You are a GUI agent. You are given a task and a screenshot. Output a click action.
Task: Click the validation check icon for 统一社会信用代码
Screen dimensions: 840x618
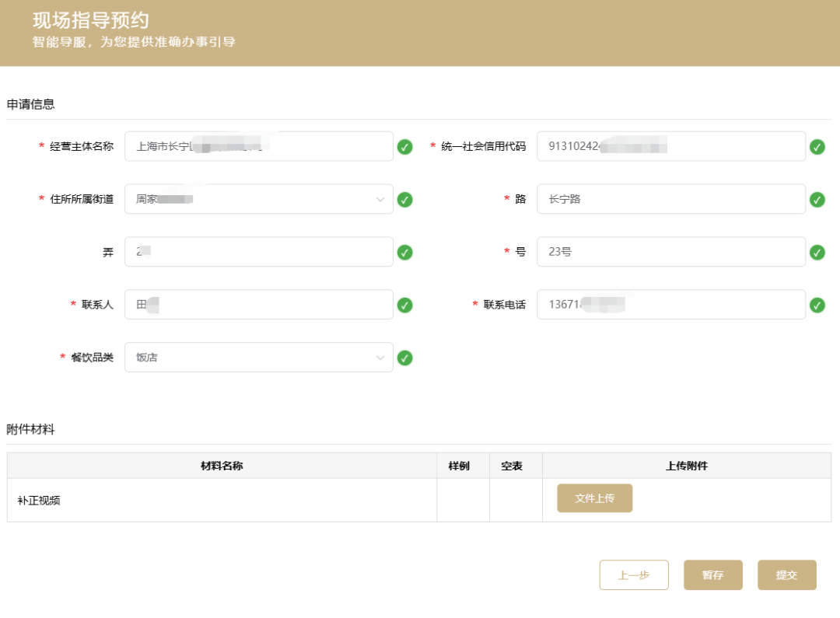pos(817,145)
